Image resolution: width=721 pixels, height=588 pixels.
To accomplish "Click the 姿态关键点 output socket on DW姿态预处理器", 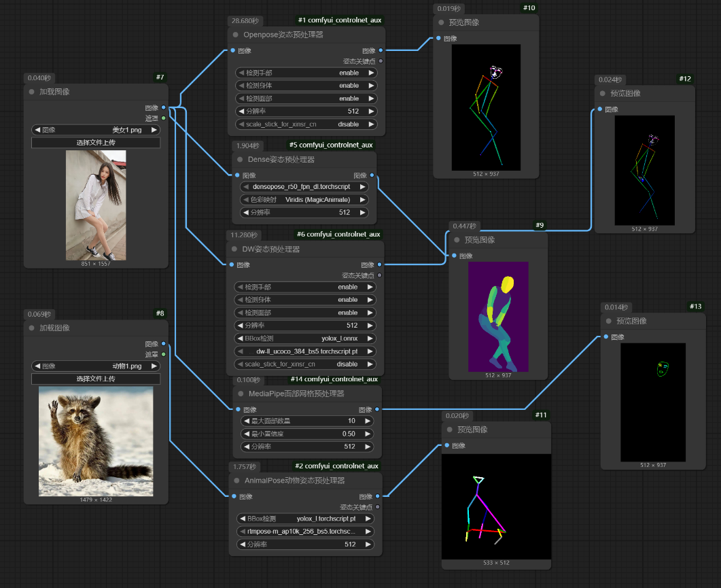I will pos(380,275).
